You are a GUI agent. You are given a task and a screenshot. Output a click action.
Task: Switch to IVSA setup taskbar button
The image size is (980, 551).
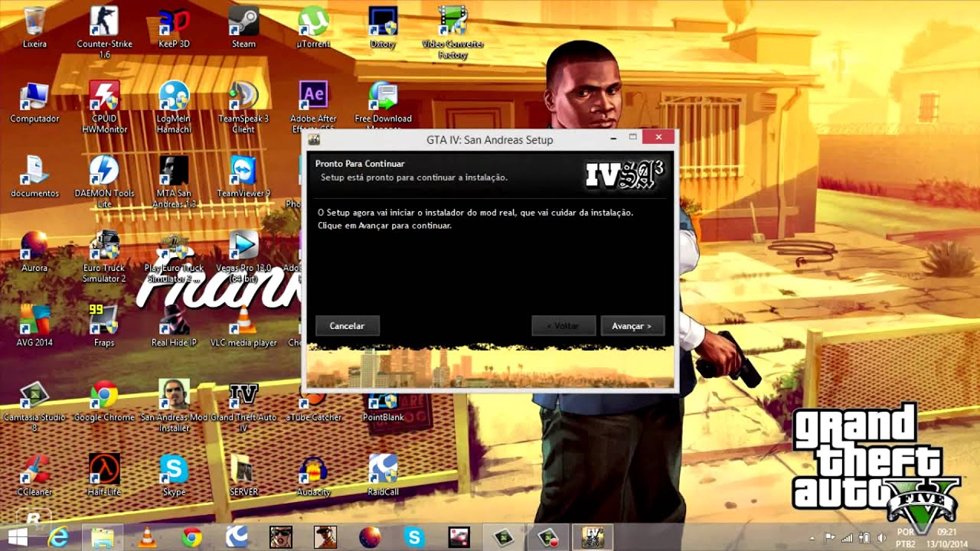pos(593,537)
